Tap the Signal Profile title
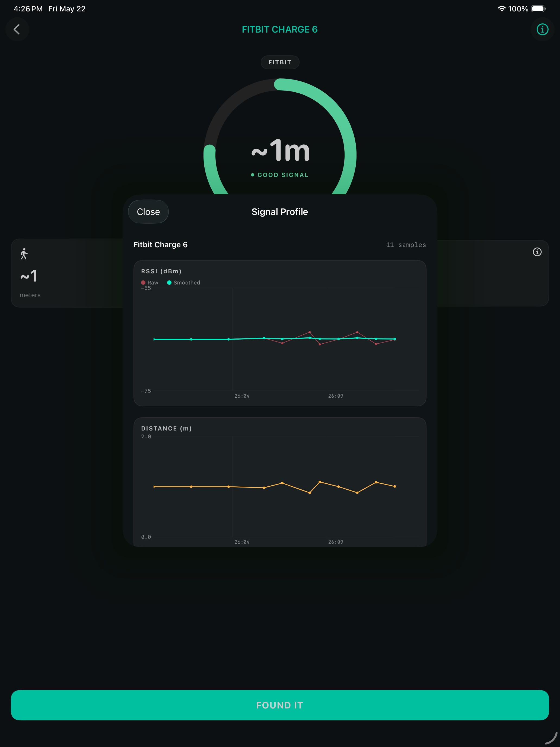 (279, 212)
